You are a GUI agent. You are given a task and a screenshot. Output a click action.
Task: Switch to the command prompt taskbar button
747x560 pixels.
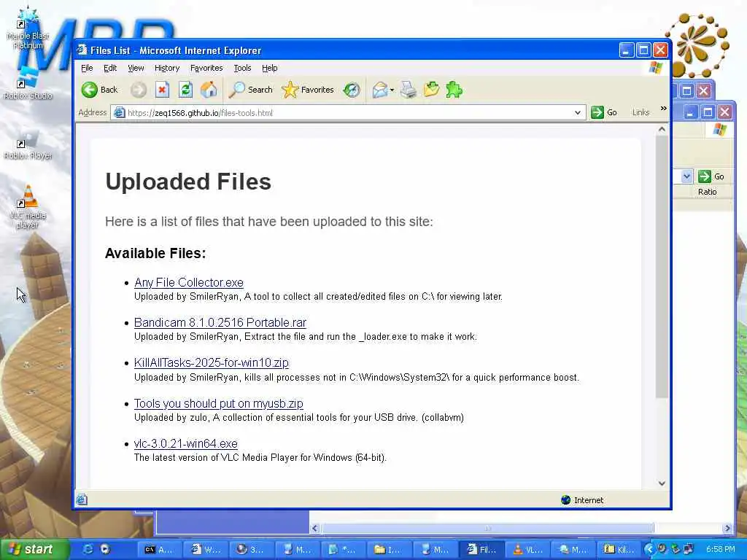(159, 550)
